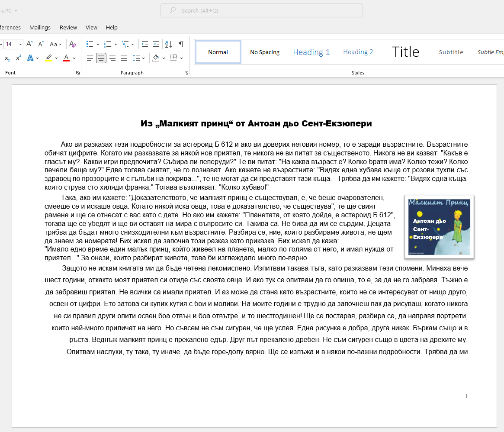Create a multilevel list
This screenshot has width=504, height=432.
[x=125, y=44]
